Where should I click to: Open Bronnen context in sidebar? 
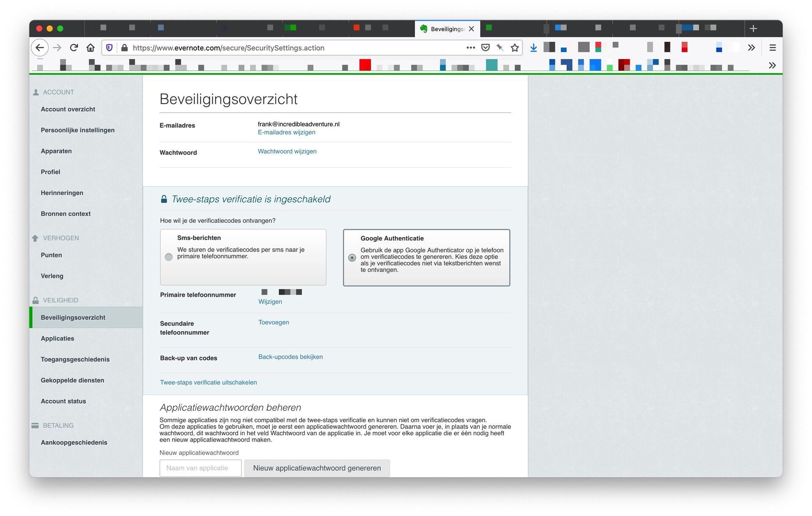66,214
